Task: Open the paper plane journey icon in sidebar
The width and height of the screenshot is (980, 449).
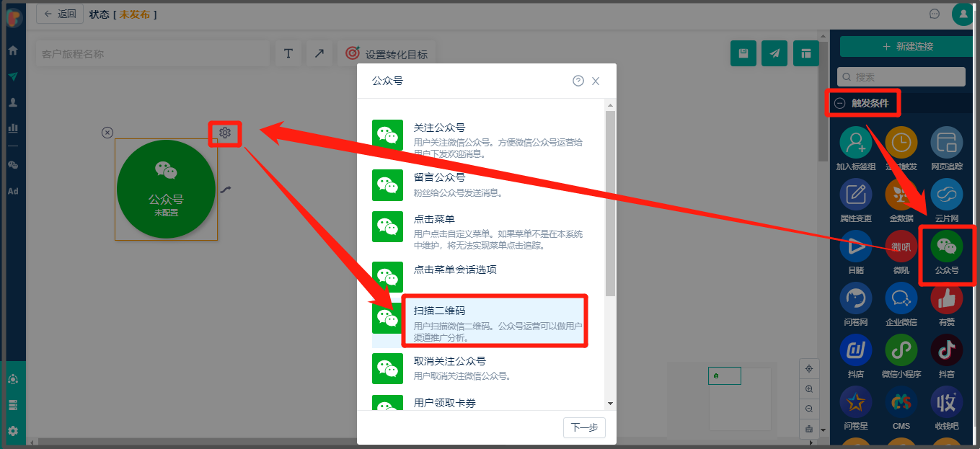Action: (13, 76)
